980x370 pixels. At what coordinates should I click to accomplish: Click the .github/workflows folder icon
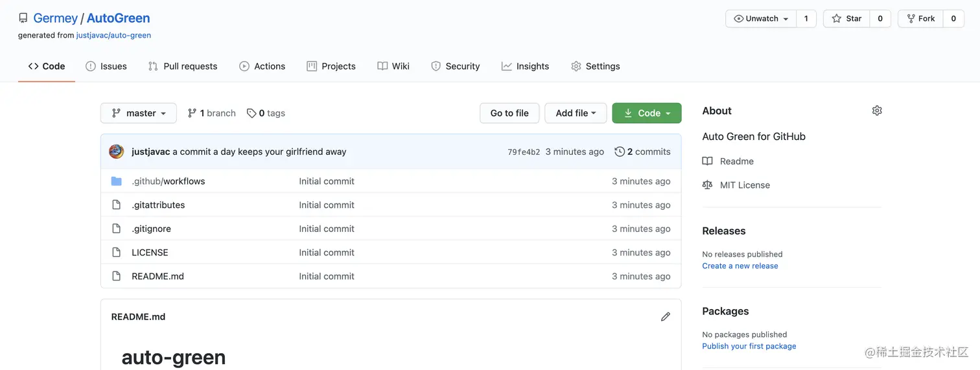point(117,181)
